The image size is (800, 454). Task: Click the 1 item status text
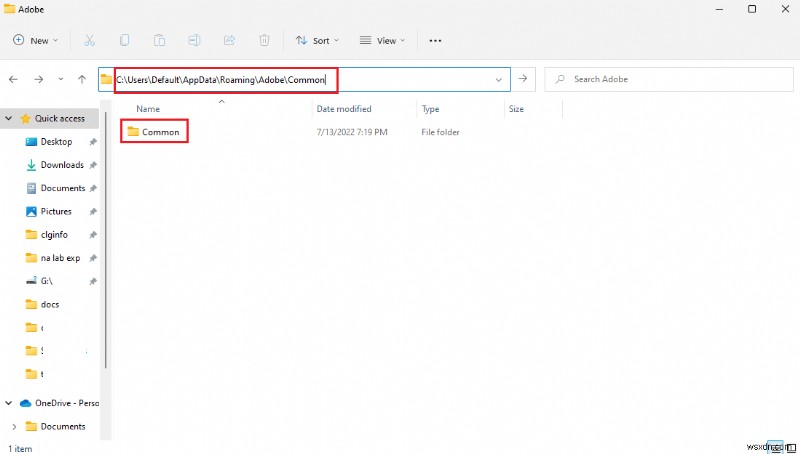(20, 449)
